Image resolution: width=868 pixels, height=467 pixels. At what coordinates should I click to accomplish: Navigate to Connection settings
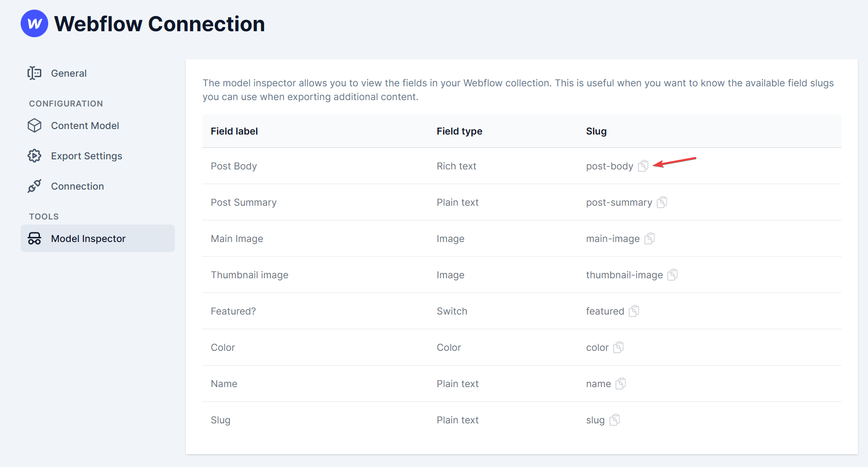point(77,186)
